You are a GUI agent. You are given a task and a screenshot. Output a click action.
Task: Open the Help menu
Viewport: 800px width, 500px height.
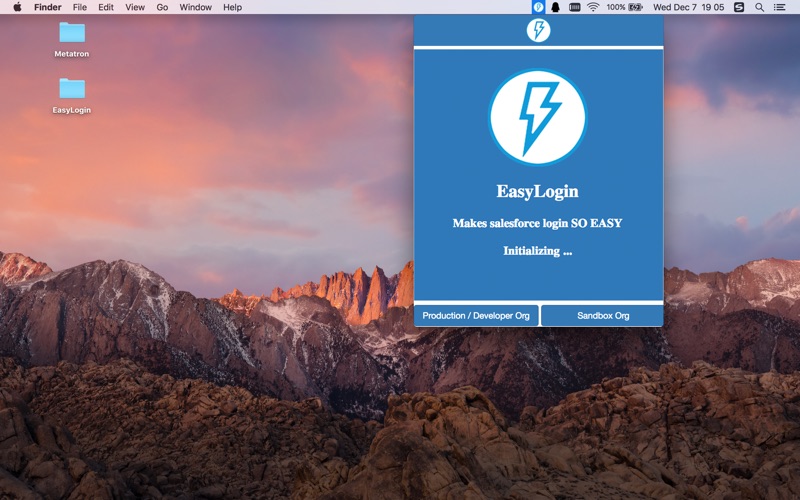(x=232, y=7)
